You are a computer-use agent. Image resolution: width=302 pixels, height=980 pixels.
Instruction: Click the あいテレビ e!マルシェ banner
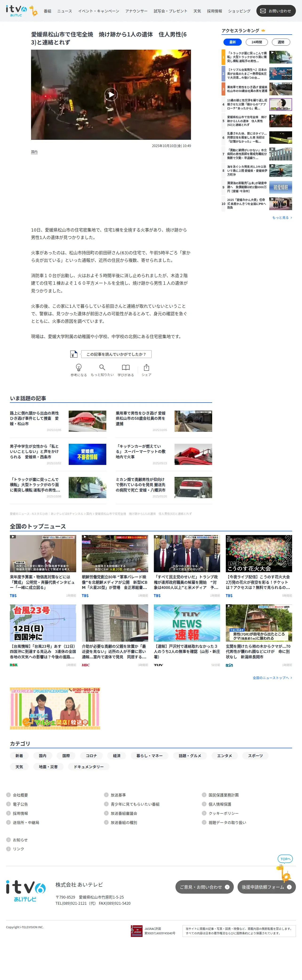[x=55, y=708]
